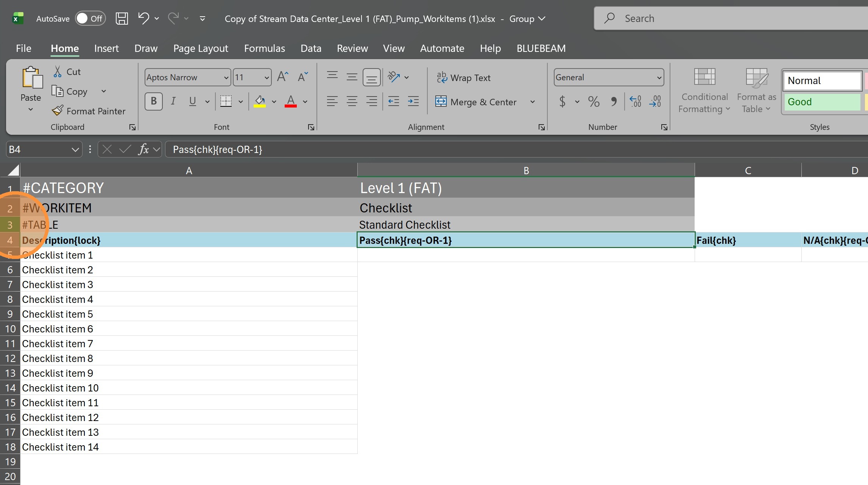Click Increase Font Size icon
This screenshot has height=485, width=868.
click(x=283, y=77)
